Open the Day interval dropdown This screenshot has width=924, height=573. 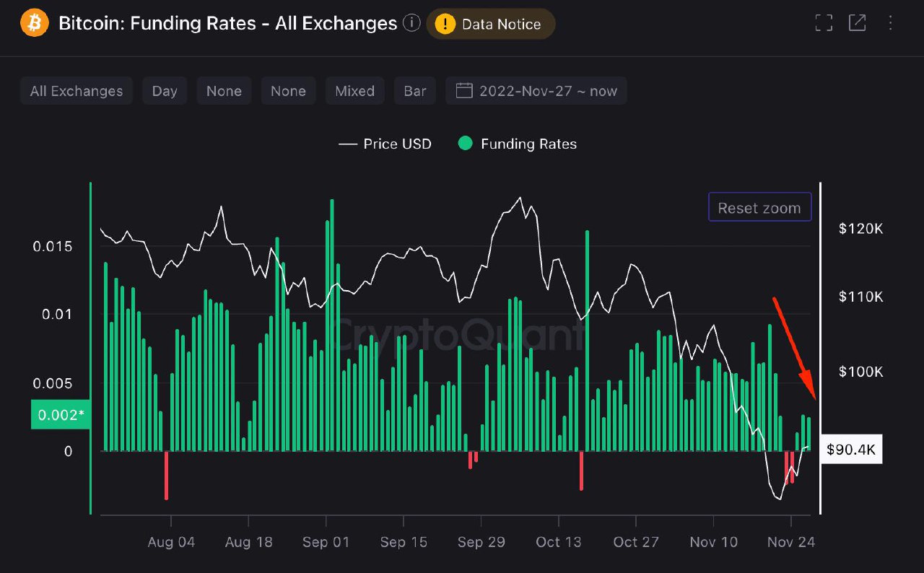pos(165,91)
